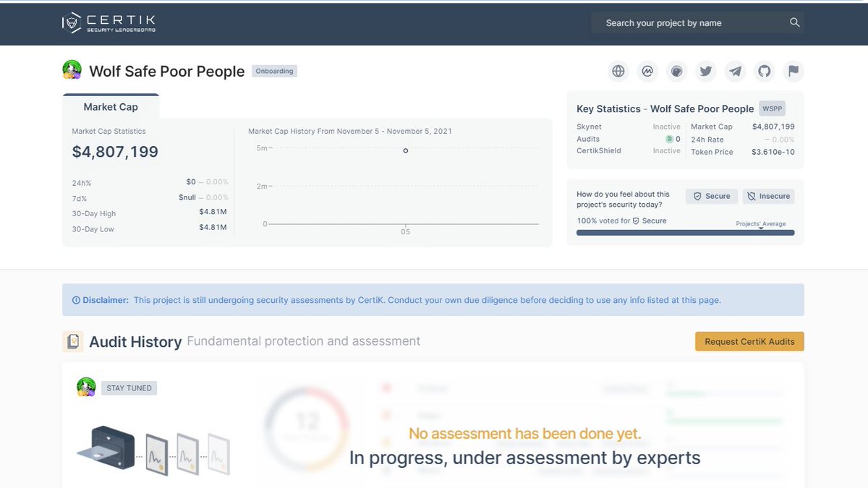Screen dimensions: 868x488
Task: Vote Secure for project security
Action: click(x=712, y=196)
